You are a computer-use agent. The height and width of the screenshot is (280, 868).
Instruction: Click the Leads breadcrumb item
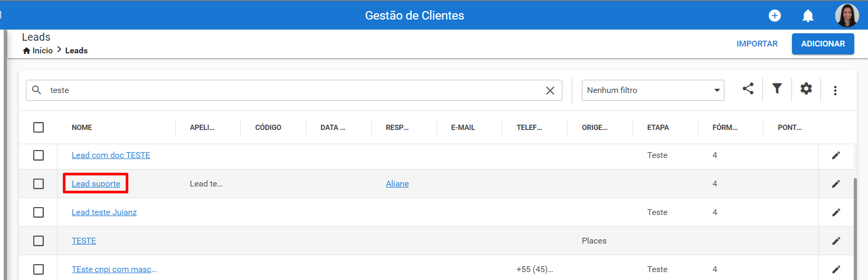[x=77, y=51]
